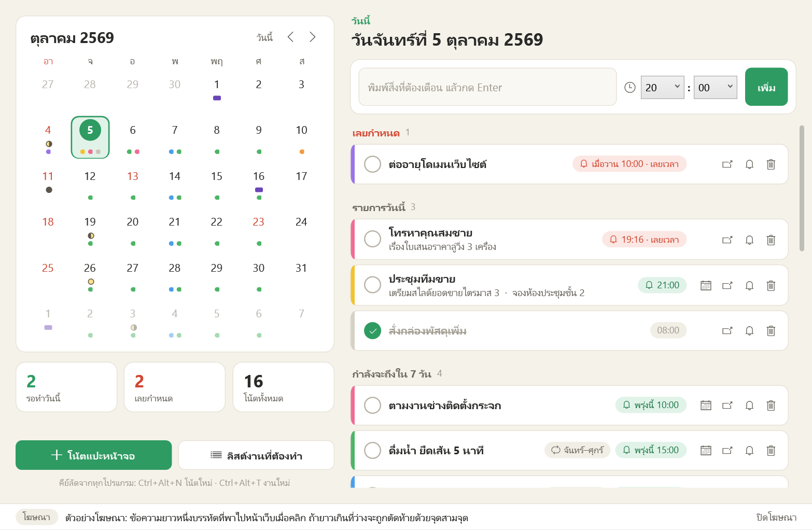Click the reminder text input field
The width and height of the screenshot is (812, 530).
tap(487, 87)
